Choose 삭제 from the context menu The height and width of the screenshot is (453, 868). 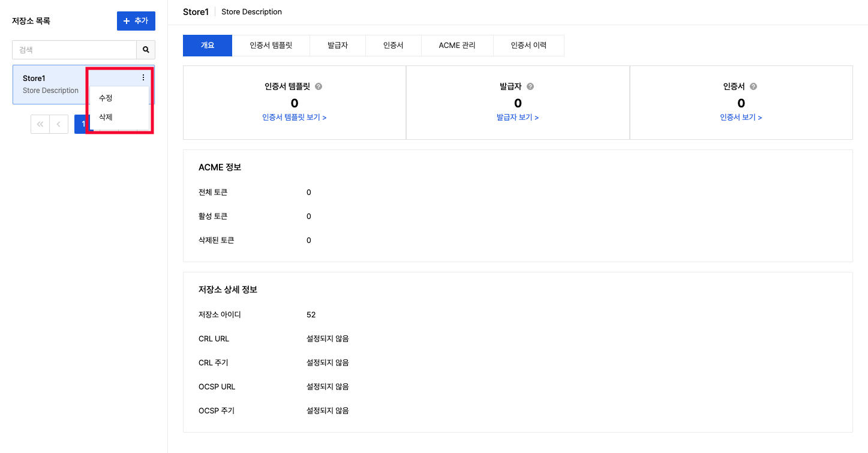(x=106, y=117)
